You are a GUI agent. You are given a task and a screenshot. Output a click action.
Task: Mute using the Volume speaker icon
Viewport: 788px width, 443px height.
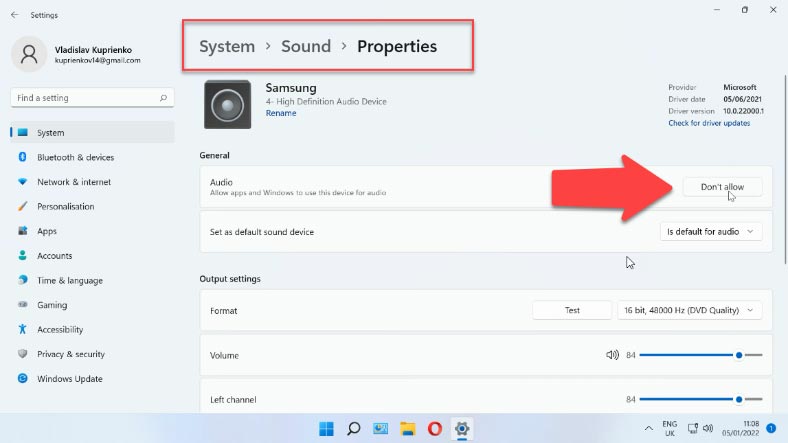(612, 355)
